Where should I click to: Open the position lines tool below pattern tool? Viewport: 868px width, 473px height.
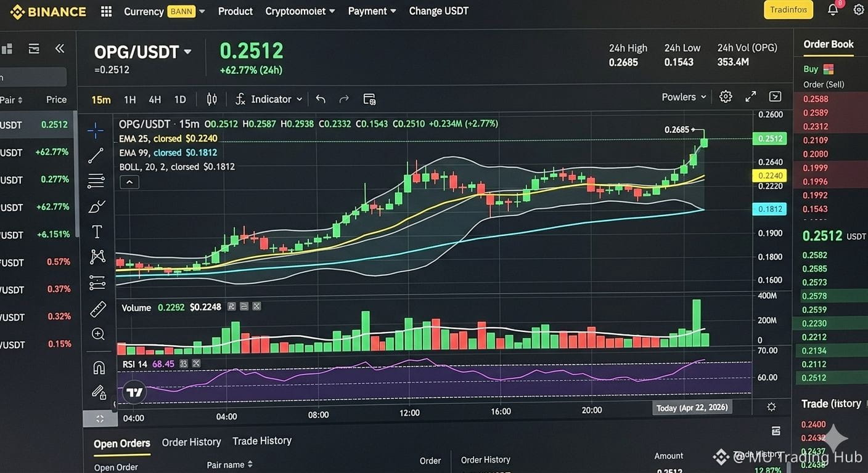[x=97, y=282]
